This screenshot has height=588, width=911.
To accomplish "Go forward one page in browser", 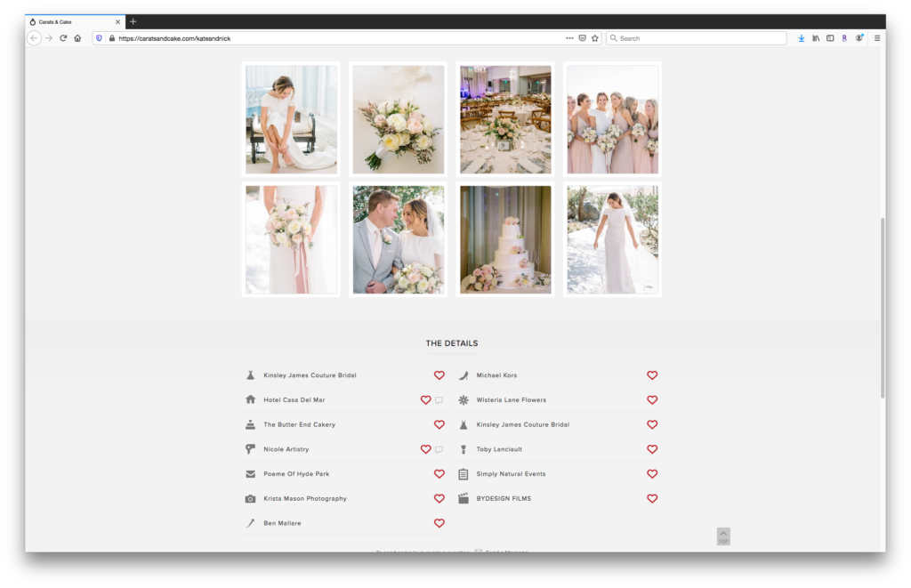I will (x=49, y=38).
